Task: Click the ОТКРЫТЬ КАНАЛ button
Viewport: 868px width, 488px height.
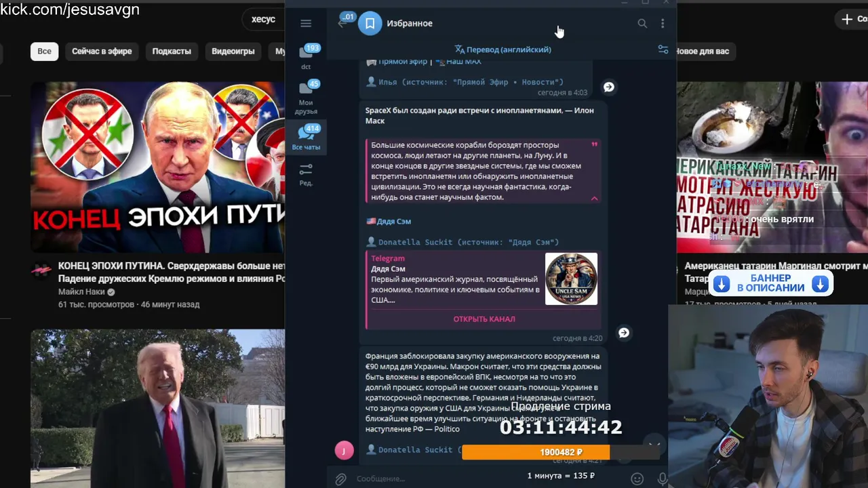Action: coord(484,319)
